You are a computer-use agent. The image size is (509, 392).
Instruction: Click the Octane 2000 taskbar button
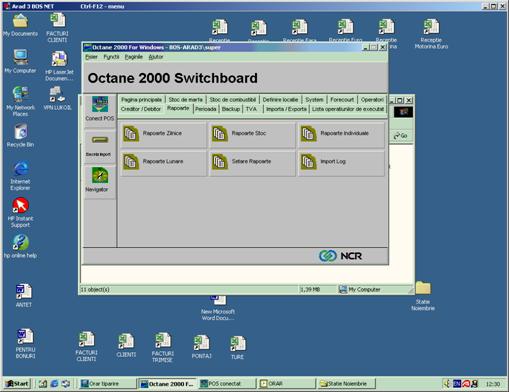pyautogui.click(x=167, y=384)
